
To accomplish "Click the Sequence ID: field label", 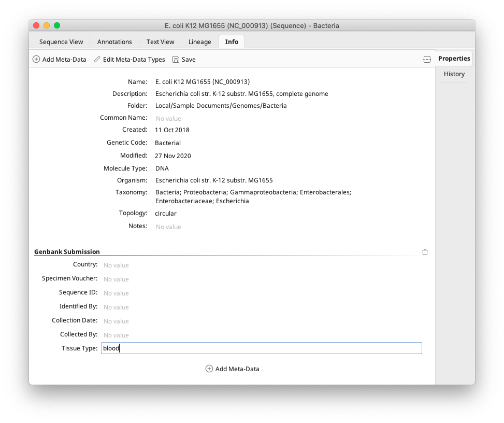I will click(78, 292).
